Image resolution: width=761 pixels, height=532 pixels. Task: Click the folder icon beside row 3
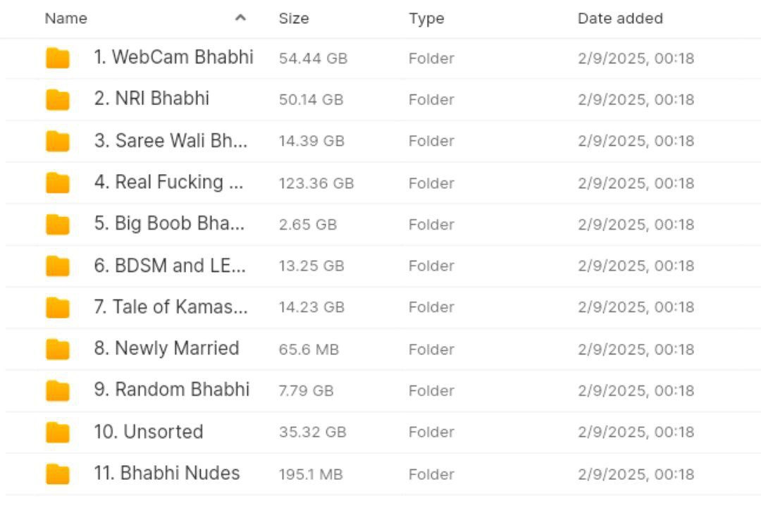pyautogui.click(x=57, y=141)
